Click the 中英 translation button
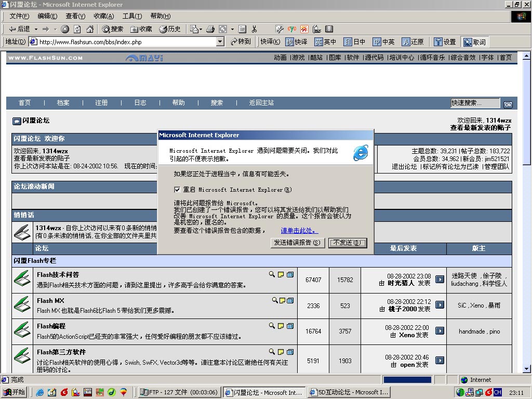Image resolution: width=532 pixels, height=399 pixels. tap(383, 42)
